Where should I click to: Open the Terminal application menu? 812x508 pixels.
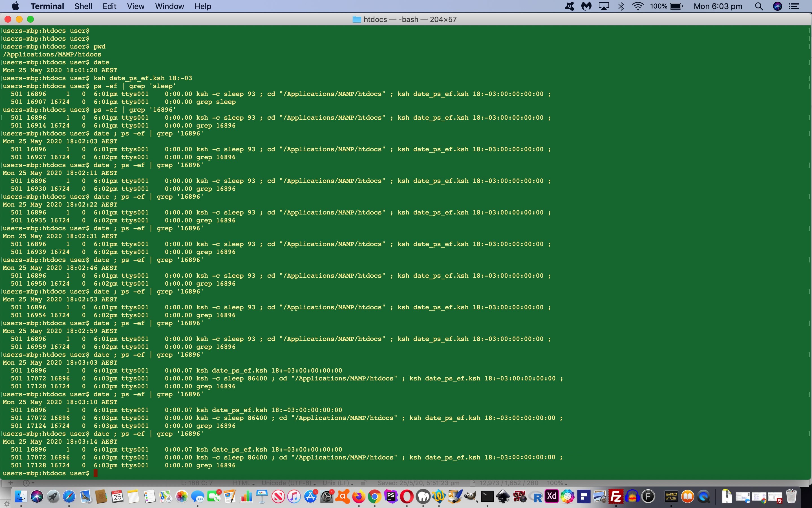point(47,6)
